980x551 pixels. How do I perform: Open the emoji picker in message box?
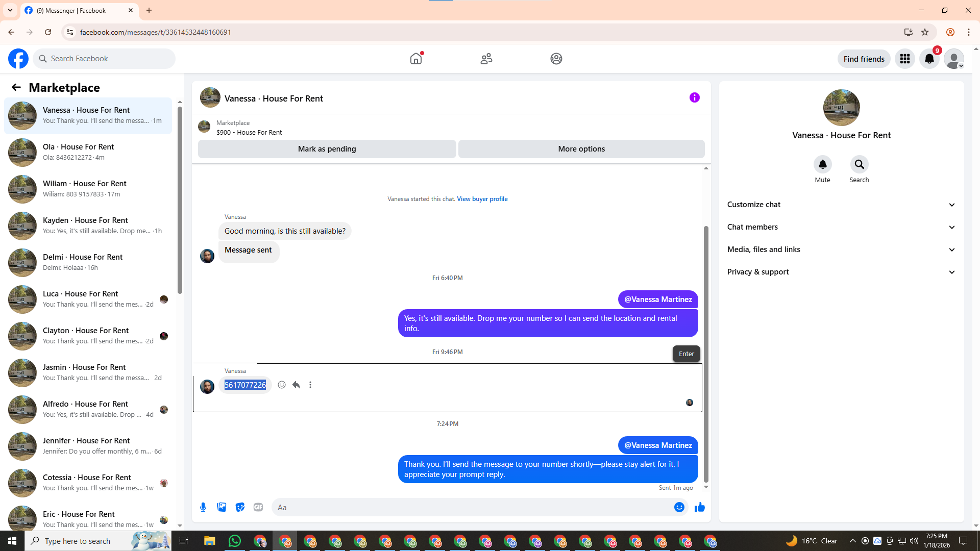679,507
